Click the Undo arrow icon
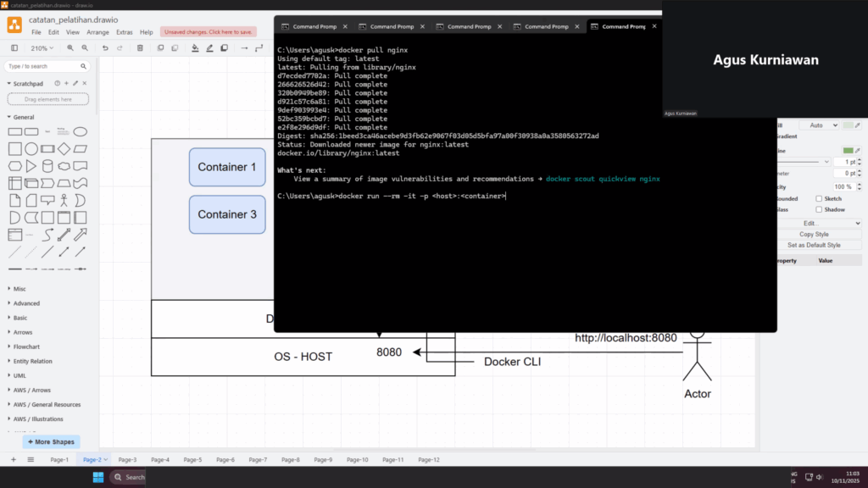 [105, 48]
